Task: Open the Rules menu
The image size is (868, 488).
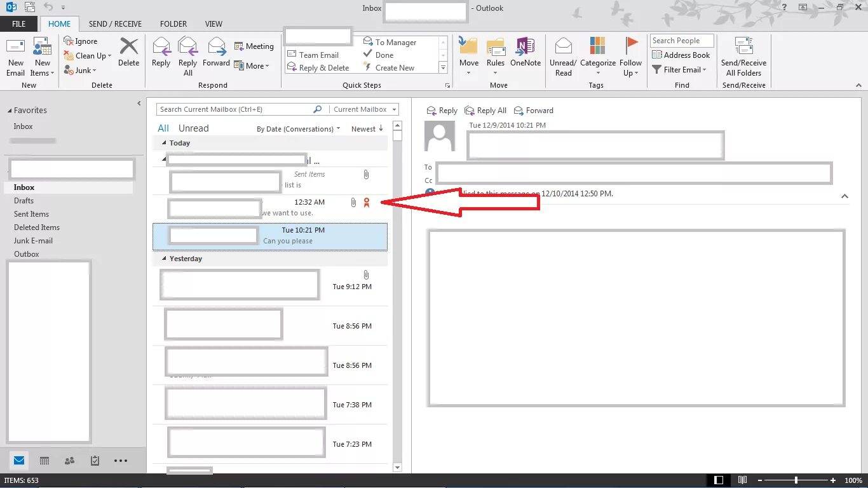Action: 496,57
